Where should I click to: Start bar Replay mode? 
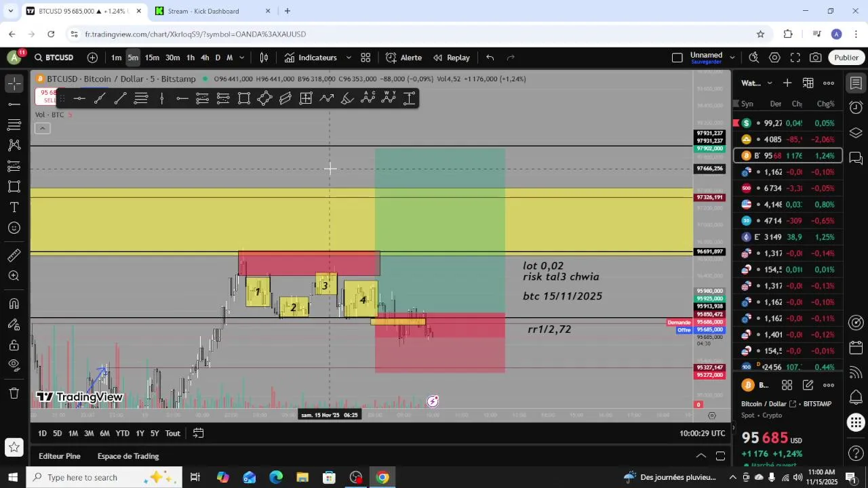coord(452,58)
